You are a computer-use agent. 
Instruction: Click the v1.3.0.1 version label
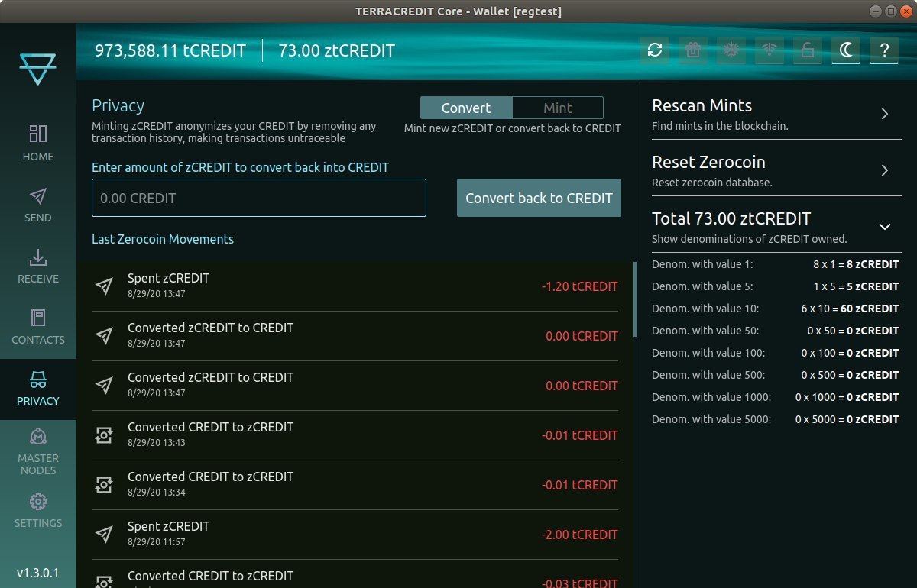click(x=38, y=573)
